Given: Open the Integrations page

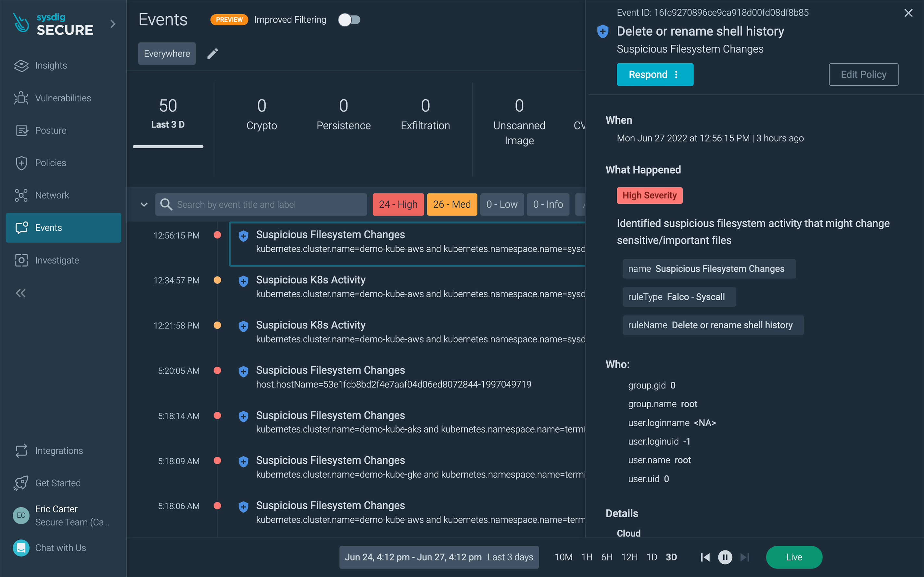Looking at the screenshot, I should point(59,450).
